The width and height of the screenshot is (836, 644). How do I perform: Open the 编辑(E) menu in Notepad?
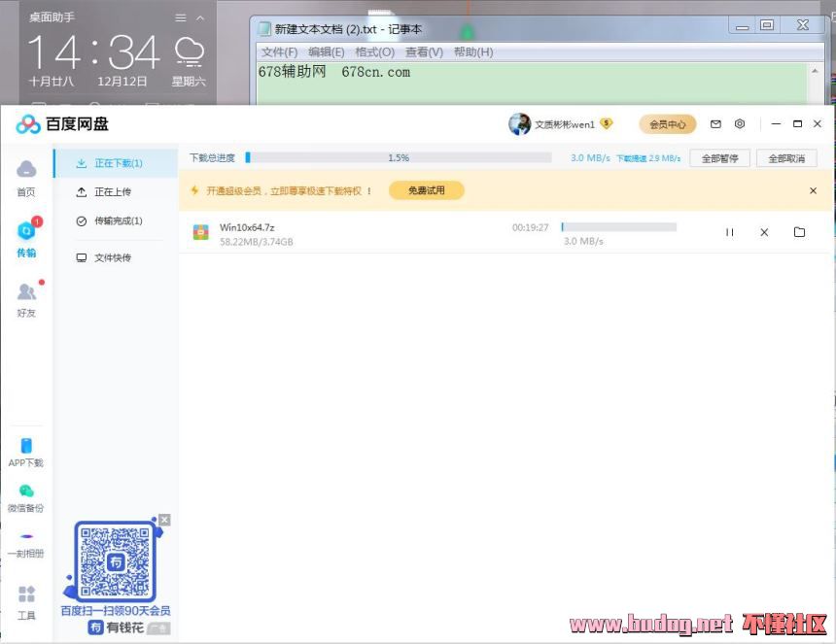pyautogui.click(x=326, y=52)
